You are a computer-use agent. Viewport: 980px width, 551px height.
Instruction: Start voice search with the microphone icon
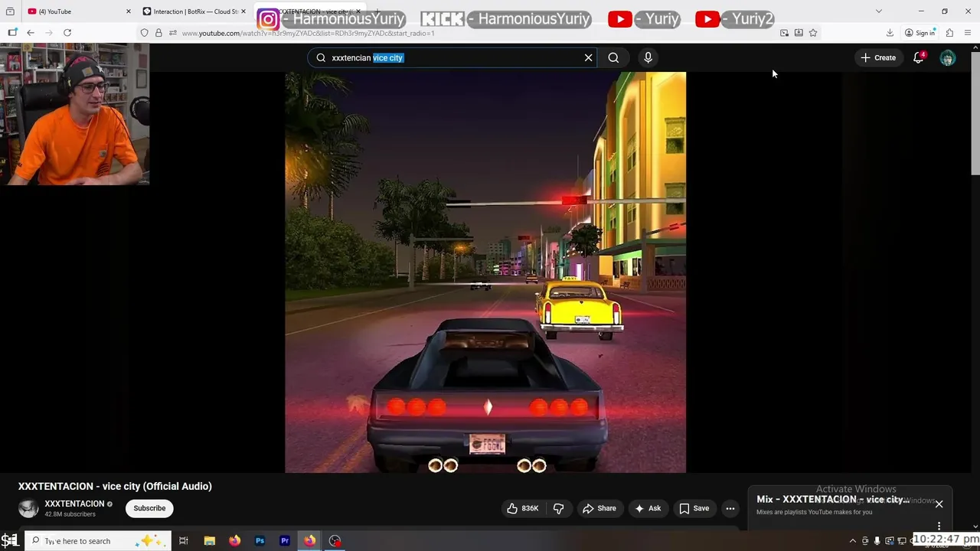(648, 57)
